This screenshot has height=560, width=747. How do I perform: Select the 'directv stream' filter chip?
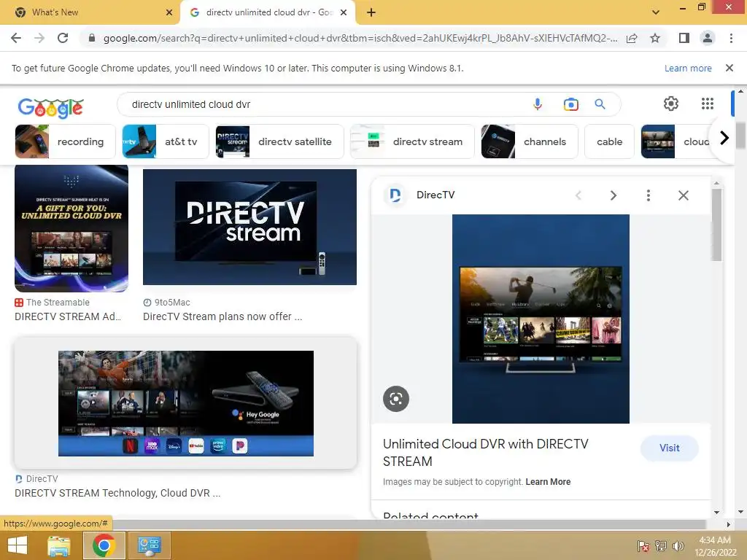(412, 141)
